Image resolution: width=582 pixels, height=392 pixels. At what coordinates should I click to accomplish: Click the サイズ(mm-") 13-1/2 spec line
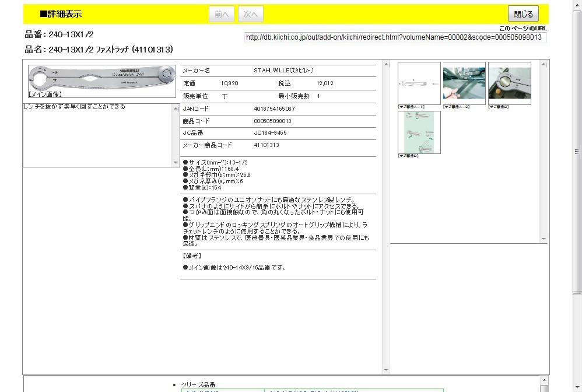click(215, 162)
